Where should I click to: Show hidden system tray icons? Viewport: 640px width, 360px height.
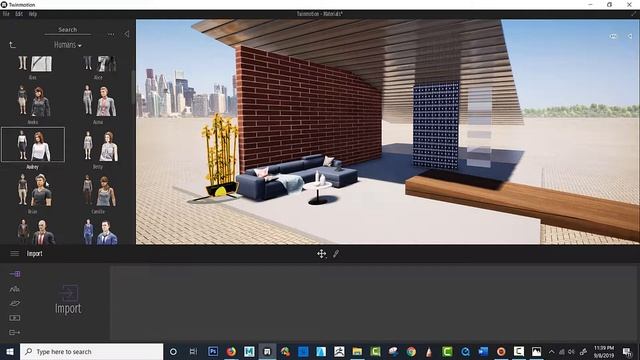551,351
